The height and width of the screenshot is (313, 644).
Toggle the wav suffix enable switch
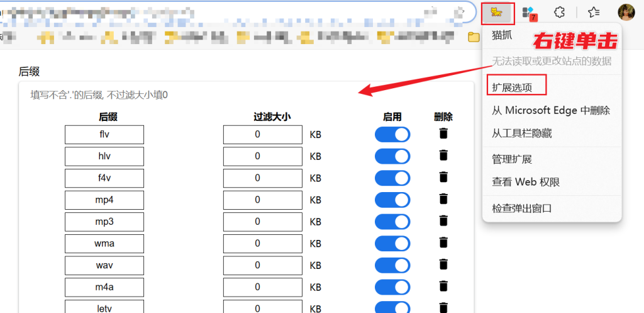point(392,265)
